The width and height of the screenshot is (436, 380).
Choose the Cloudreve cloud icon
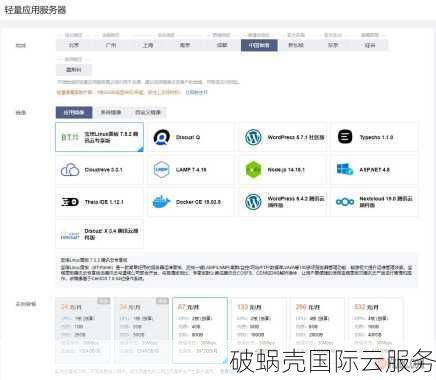70,170
